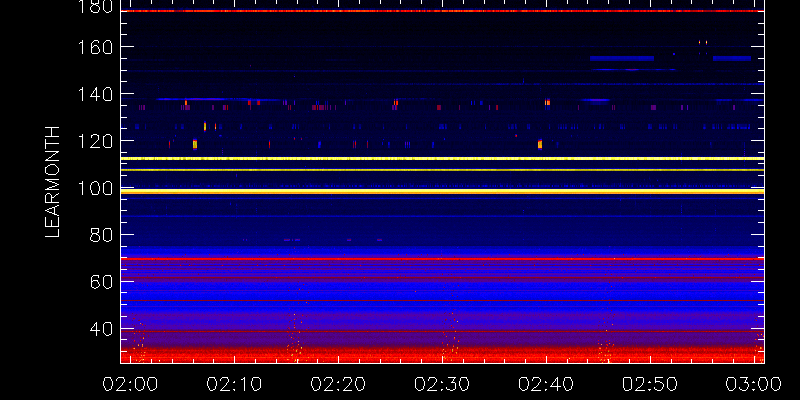Click the 02:50 time axis label
This screenshot has height=400, width=800.
tap(650, 384)
